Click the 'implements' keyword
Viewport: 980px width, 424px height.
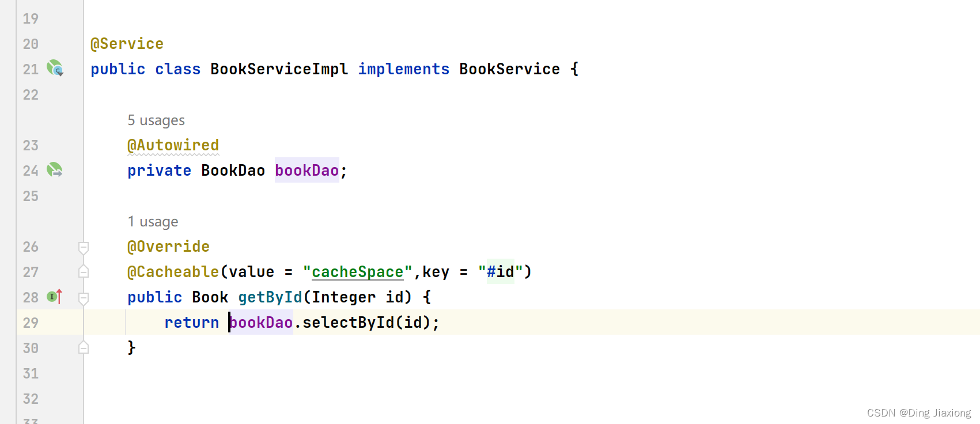404,69
